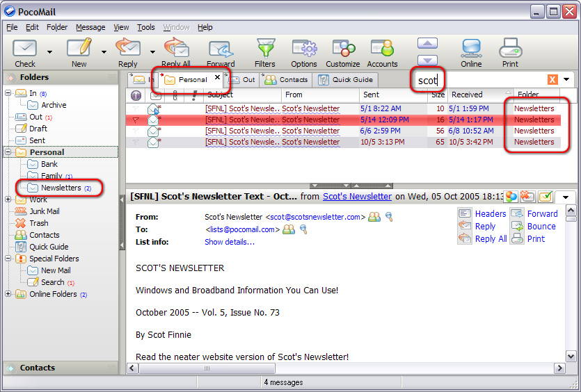581x392 pixels.
Task: Click the Forward toolbar icon
Action: pyautogui.click(x=221, y=52)
